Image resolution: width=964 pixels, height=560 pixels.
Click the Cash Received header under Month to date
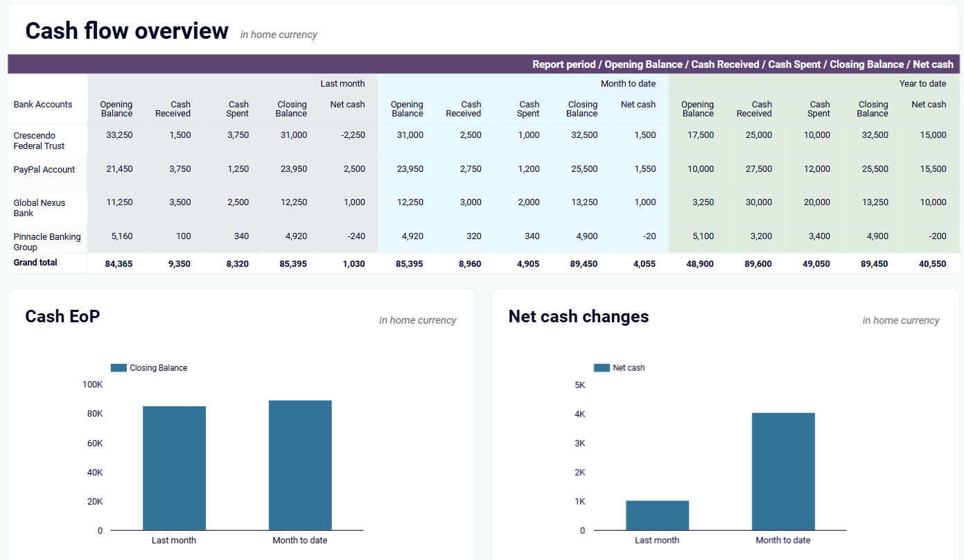point(463,109)
